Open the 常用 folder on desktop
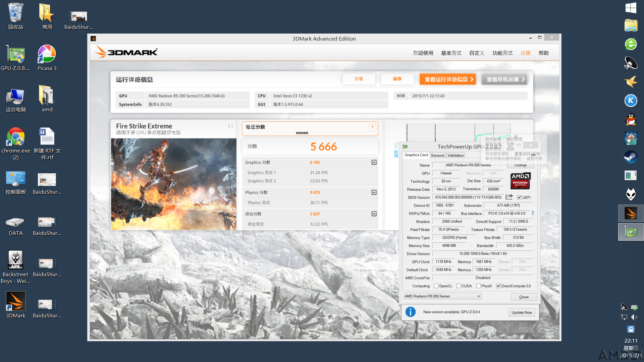This screenshot has height=362, width=644. click(x=47, y=16)
